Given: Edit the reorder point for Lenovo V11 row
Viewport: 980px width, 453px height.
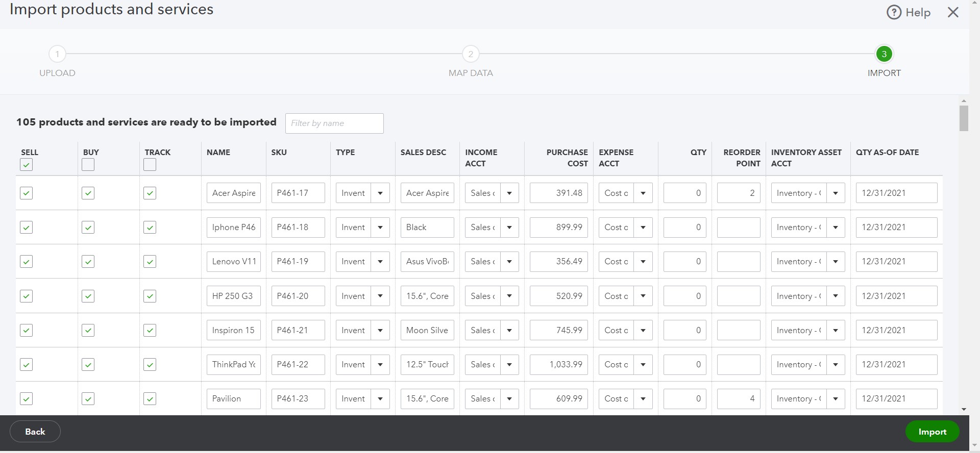Looking at the screenshot, I should (x=739, y=262).
